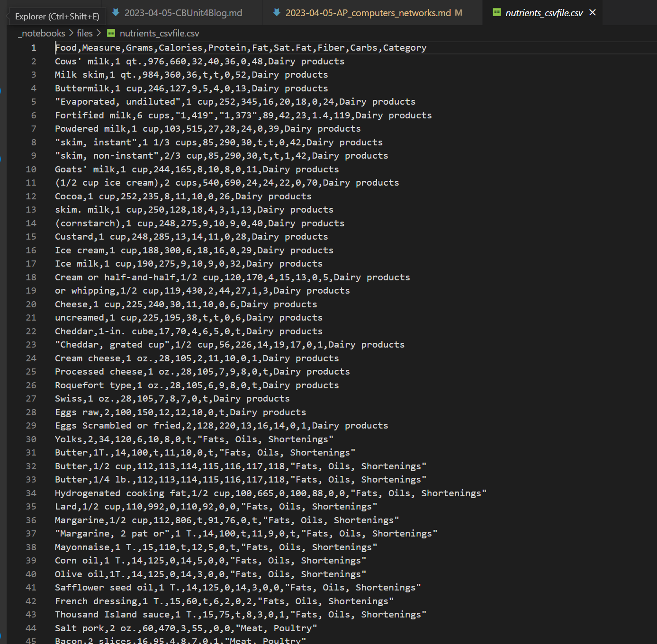Click the "Mayonnaise" row text
The width and height of the screenshot is (657, 644).
(x=216, y=547)
